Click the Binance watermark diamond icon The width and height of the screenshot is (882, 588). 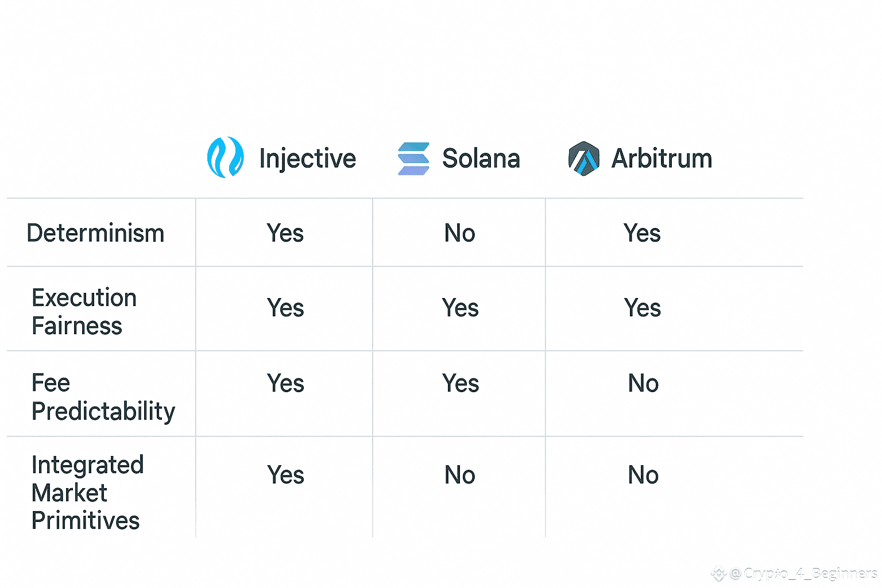click(718, 573)
